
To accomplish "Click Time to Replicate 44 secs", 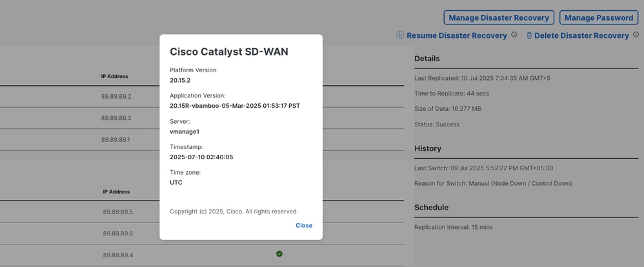I will [451, 94].
